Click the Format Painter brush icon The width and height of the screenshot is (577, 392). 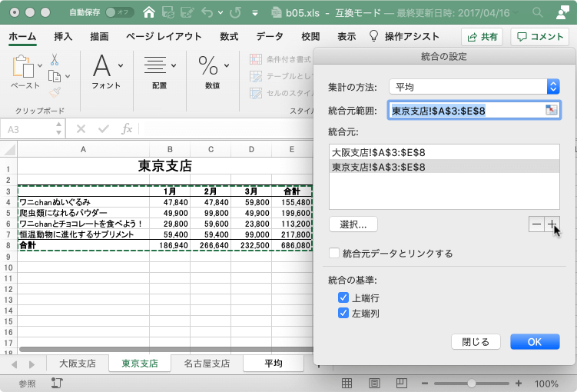(x=55, y=92)
